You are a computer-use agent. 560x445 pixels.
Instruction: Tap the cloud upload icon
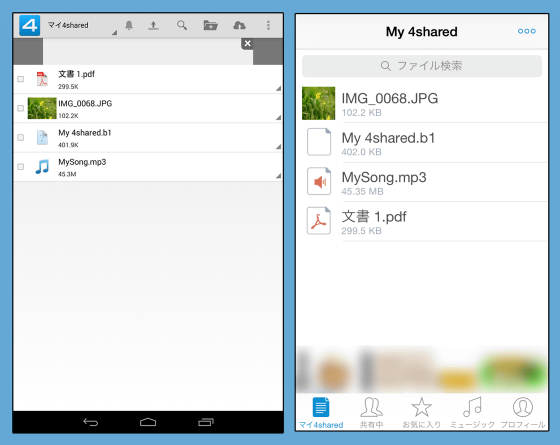(x=239, y=25)
